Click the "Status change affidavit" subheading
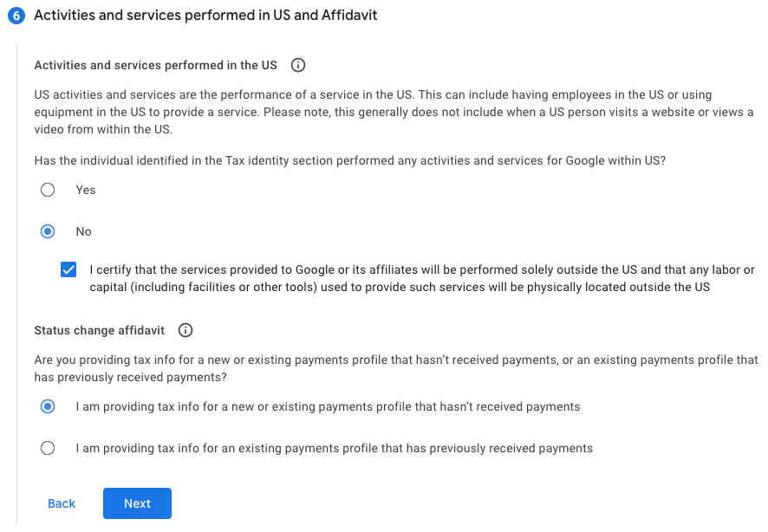Viewport: 768px width, 532px height. tap(100, 330)
